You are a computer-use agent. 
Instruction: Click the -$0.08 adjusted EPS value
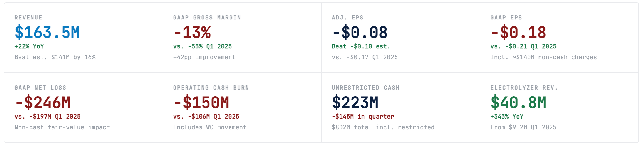[x=360, y=33]
